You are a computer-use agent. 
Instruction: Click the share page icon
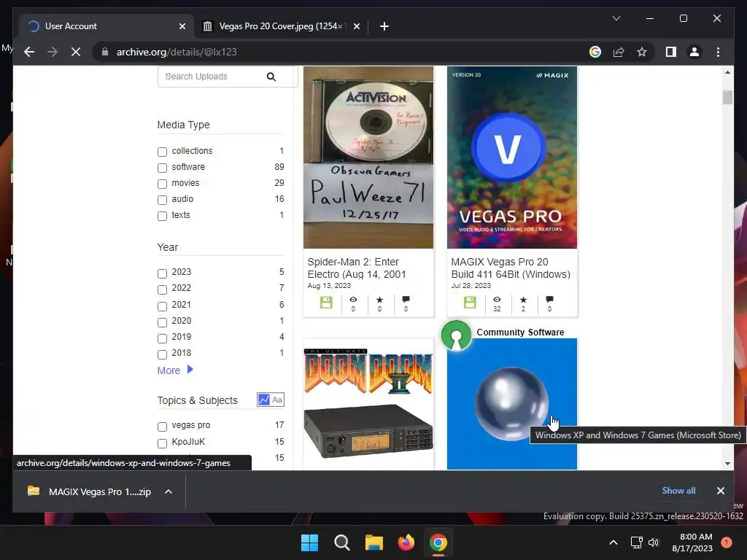click(619, 52)
